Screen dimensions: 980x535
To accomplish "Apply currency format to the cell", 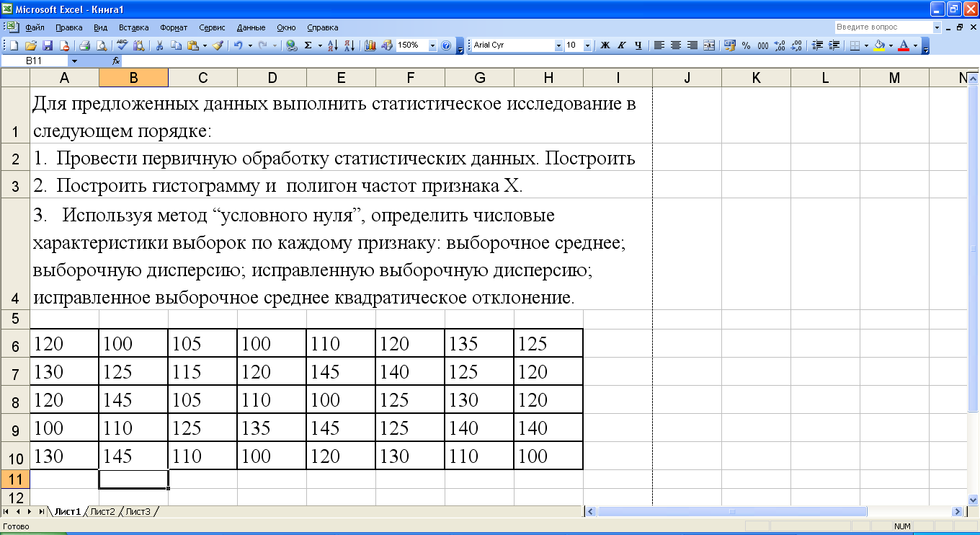I will [x=729, y=45].
